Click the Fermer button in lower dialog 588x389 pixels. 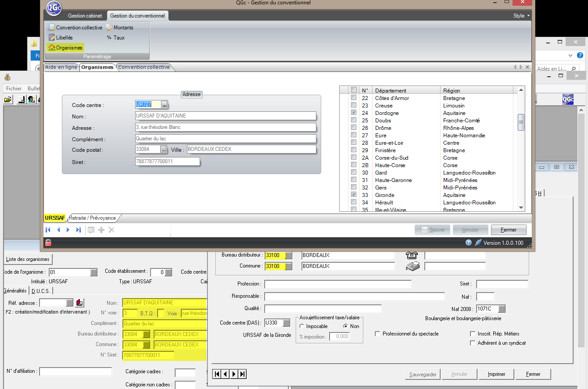(x=533, y=375)
